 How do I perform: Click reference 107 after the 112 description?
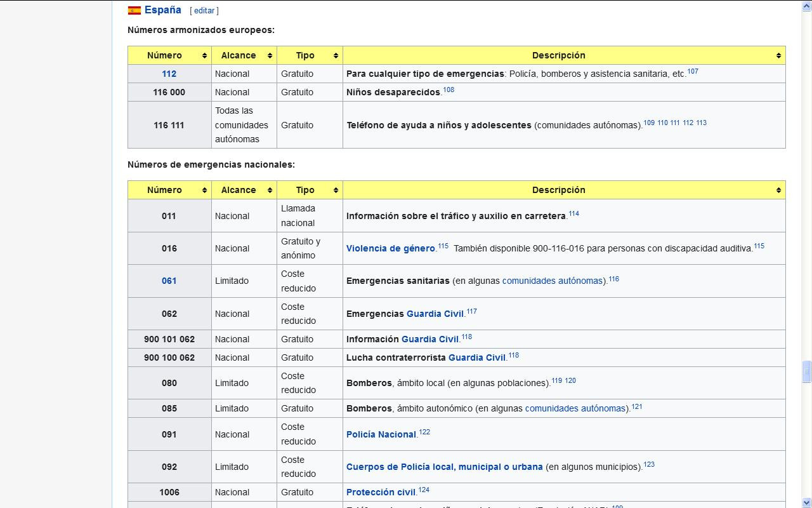point(693,71)
